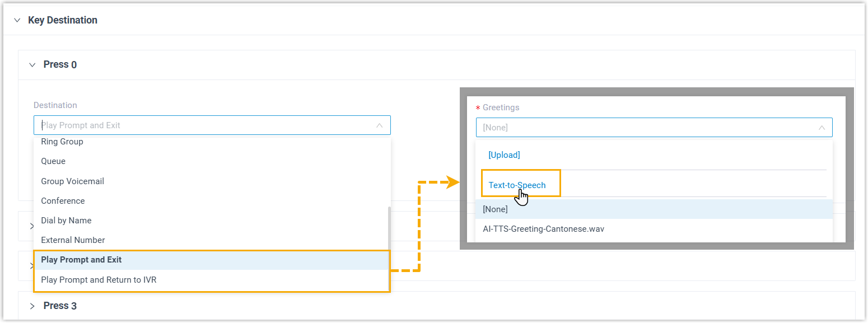This screenshot has height=323, width=868.
Task: Choose Group Voicemail destination option
Action: pyautogui.click(x=73, y=181)
